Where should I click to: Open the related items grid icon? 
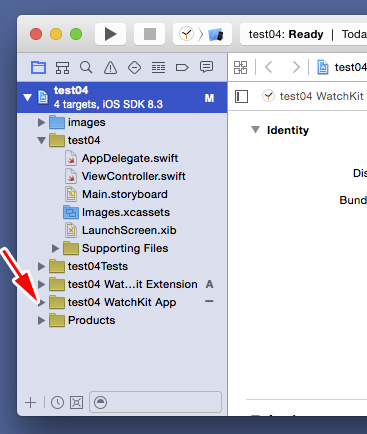240,67
